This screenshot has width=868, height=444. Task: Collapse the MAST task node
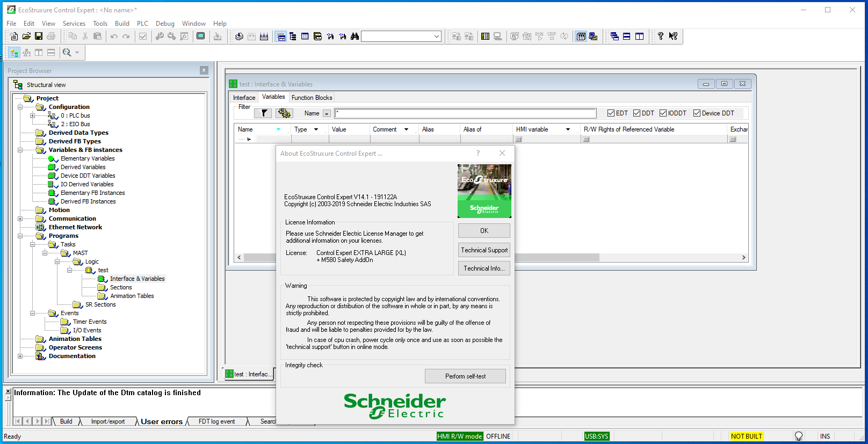[x=45, y=253]
